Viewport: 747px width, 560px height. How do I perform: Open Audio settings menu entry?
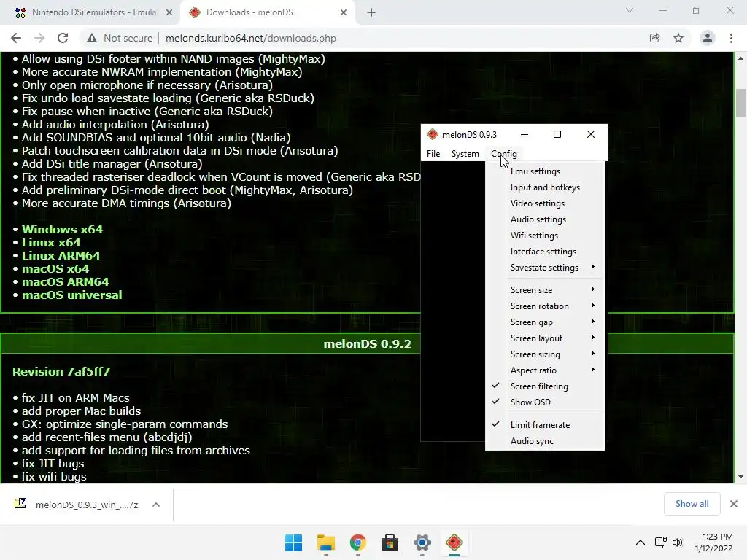coord(545,219)
